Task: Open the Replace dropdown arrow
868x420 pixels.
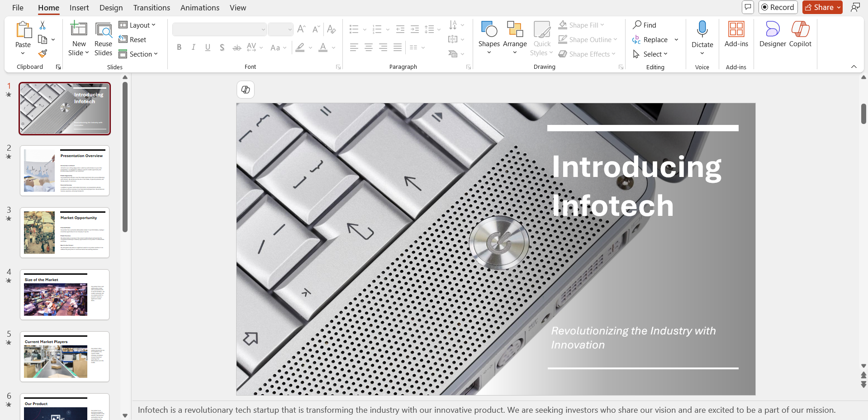Action: (676, 40)
